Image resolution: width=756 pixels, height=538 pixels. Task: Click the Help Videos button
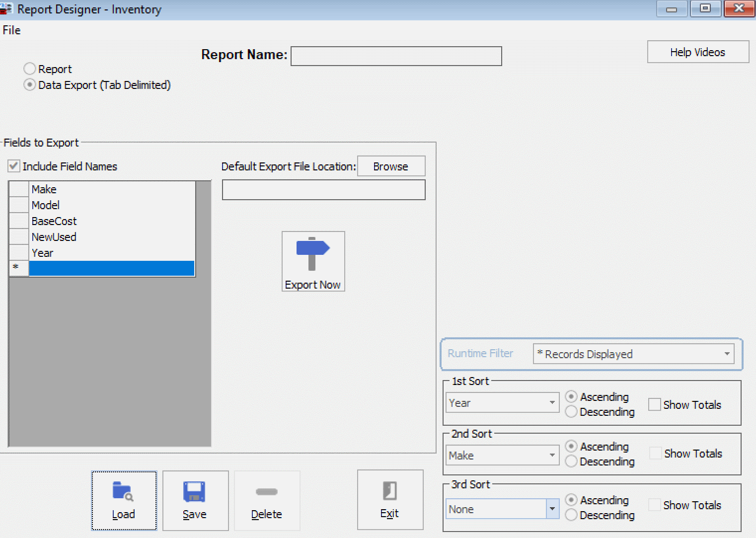click(x=697, y=52)
